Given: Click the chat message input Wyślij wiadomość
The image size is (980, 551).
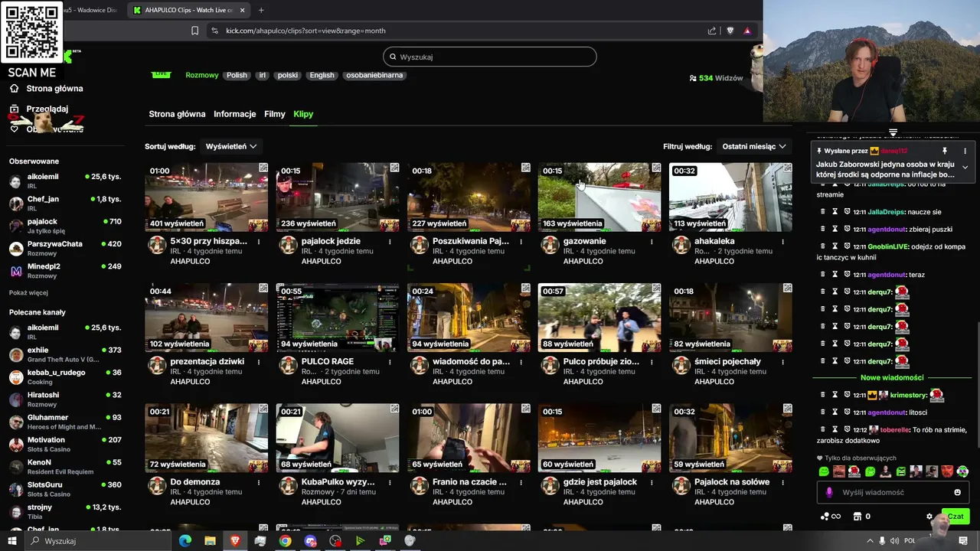Looking at the screenshot, I should click(893, 492).
